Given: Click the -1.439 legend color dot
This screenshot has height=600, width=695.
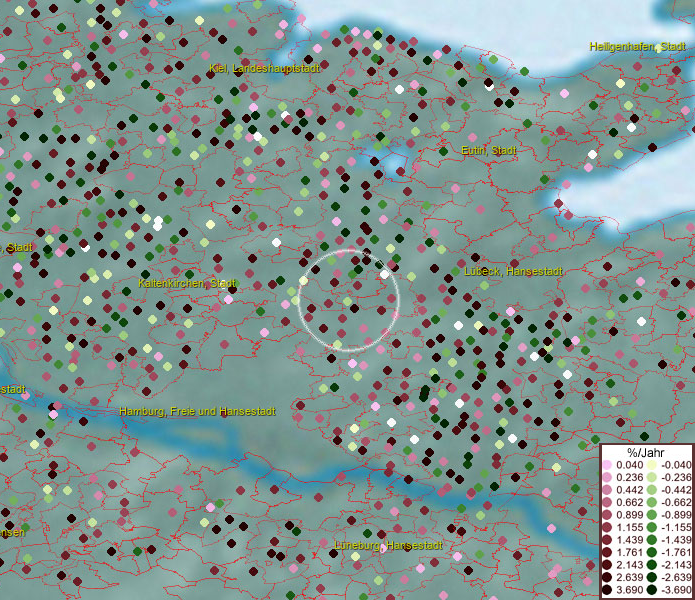Looking at the screenshot, I should click(652, 540).
